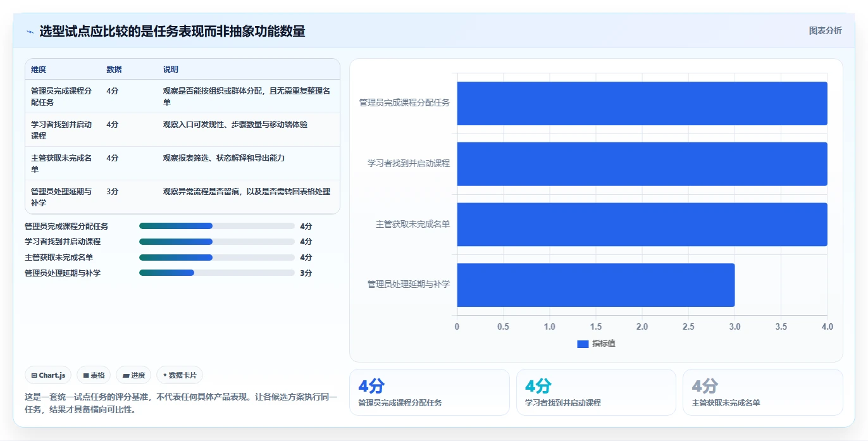The image size is (868, 441).
Task: Click y-axis label 管理员处理延期与补学
Action: [409, 285]
